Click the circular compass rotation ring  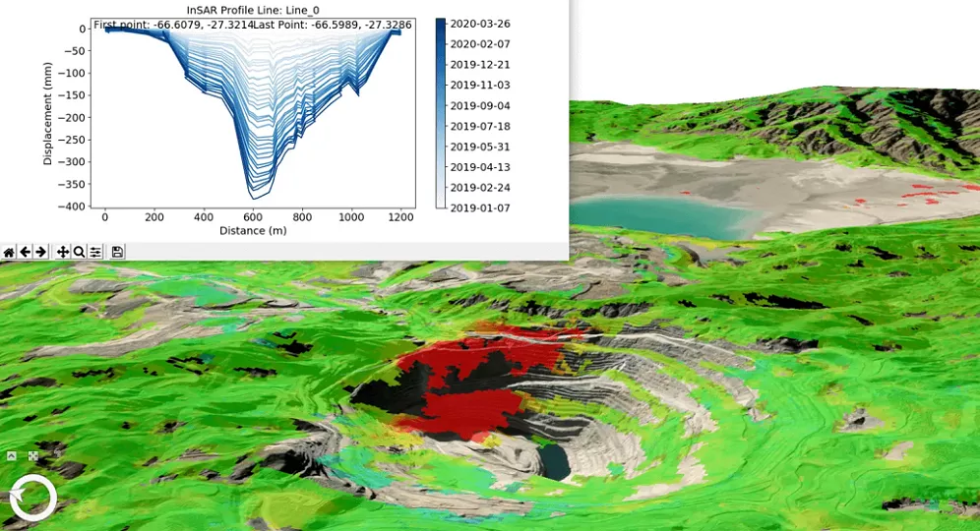(33, 498)
